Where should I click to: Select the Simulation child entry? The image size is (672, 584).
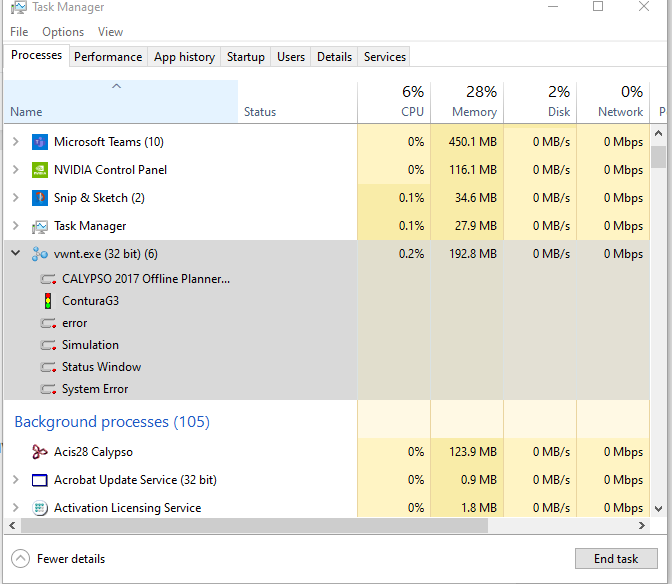90,345
